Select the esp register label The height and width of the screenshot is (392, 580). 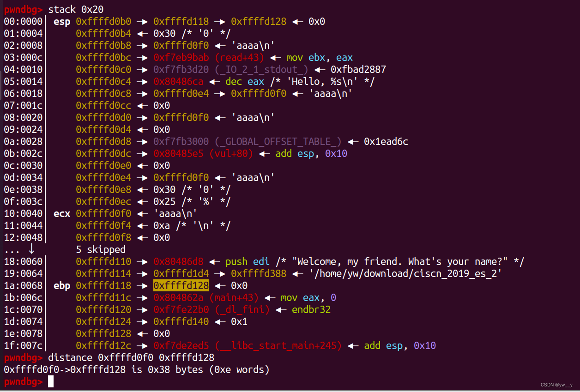click(x=62, y=22)
